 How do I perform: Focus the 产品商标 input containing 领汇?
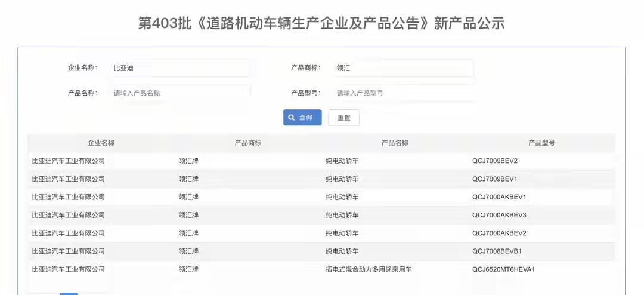click(403, 68)
